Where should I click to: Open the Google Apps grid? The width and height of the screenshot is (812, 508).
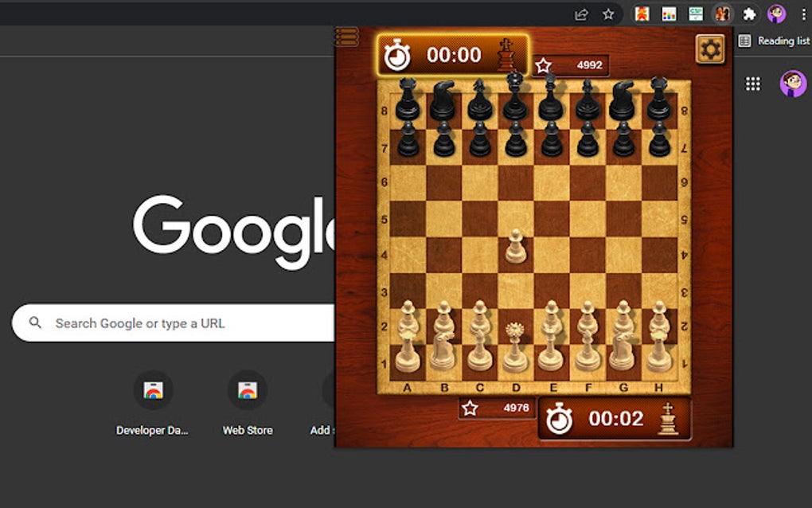[x=752, y=83]
